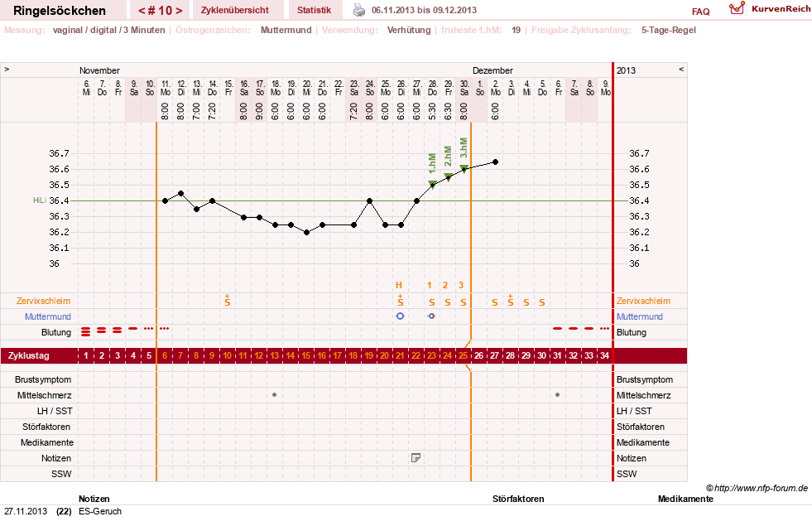This screenshot has height=531, width=812.
Task: Click the S+ cervical mucus symbol on 15 November
Action: [228, 301]
